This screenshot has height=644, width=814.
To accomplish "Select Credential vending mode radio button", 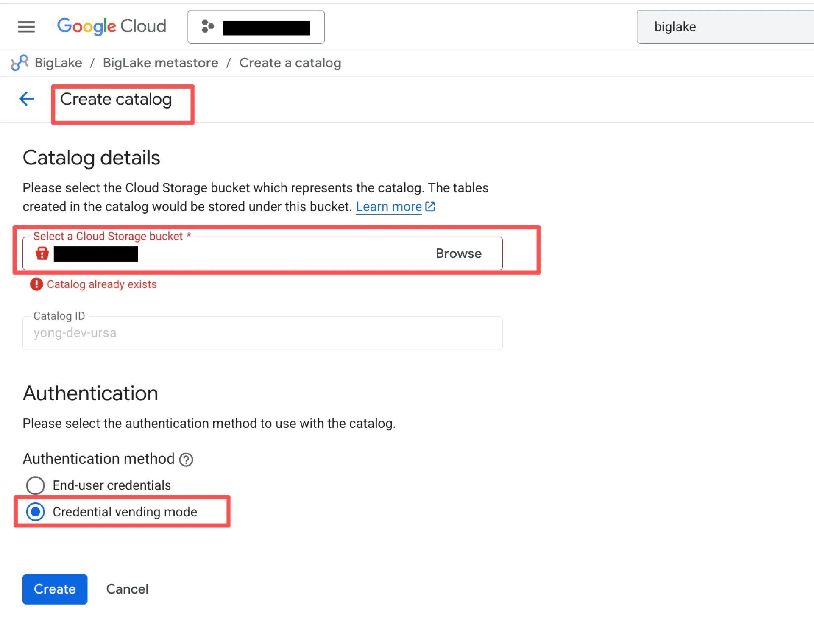I will pos(35,512).
